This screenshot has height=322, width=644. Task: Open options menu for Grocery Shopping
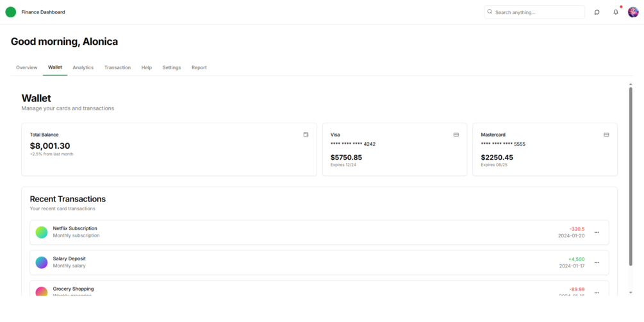tap(597, 292)
